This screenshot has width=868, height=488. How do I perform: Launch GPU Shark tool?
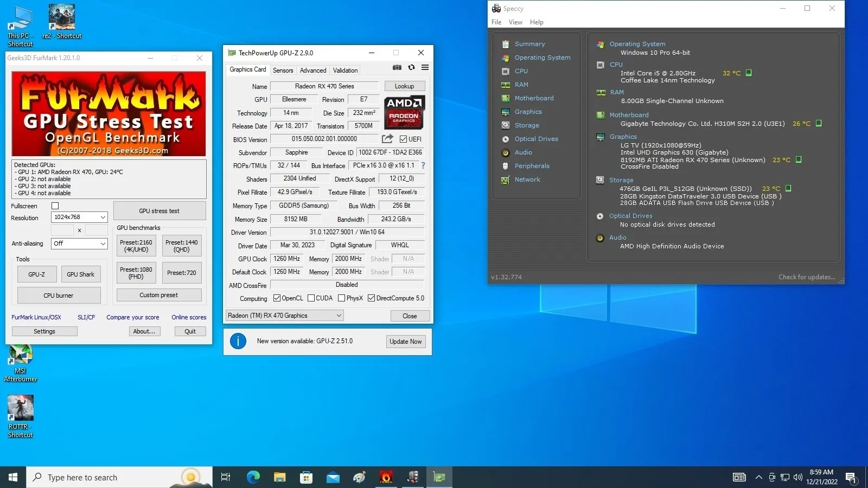[81, 274]
